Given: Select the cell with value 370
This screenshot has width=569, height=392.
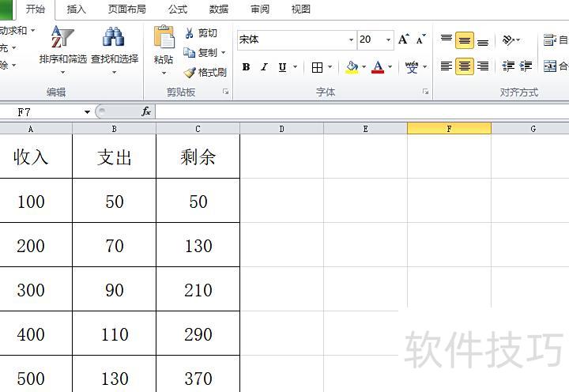Looking at the screenshot, I should pyautogui.click(x=198, y=374).
